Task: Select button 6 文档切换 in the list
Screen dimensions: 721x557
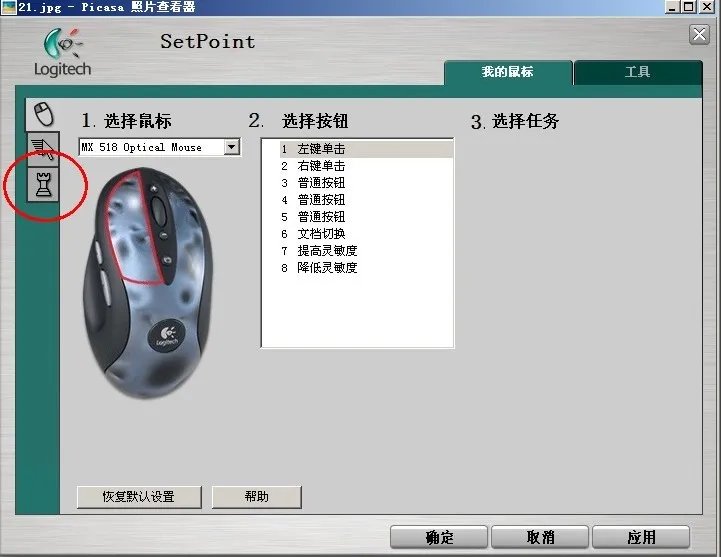Action: (x=366, y=234)
